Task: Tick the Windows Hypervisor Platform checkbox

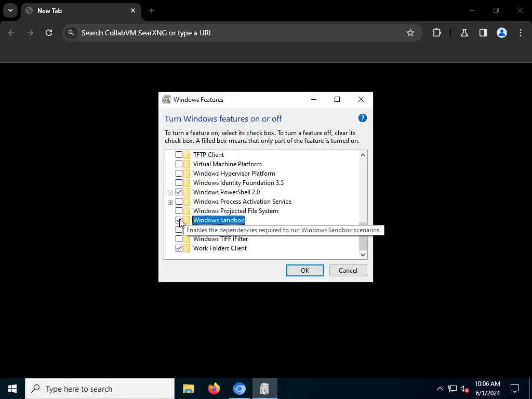Action: tap(179, 174)
